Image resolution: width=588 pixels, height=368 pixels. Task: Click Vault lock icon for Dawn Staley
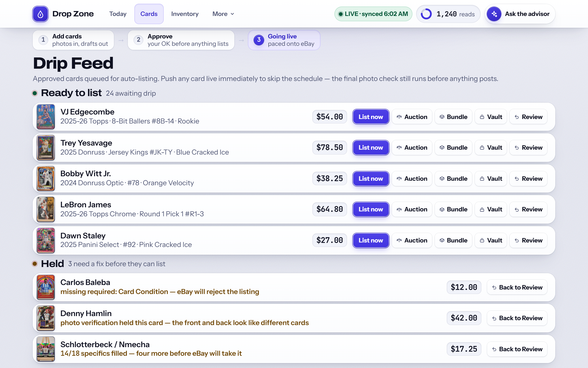[x=482, y=240]
